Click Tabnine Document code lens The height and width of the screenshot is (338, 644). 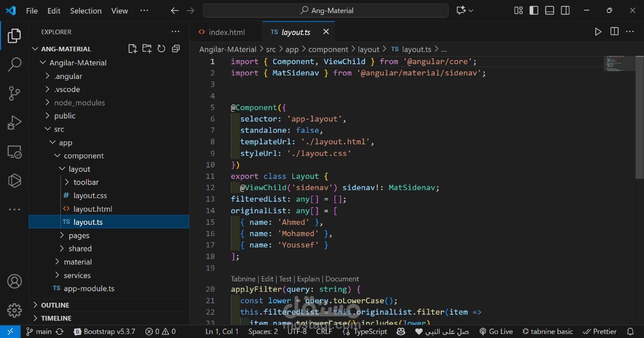[342, 279]
